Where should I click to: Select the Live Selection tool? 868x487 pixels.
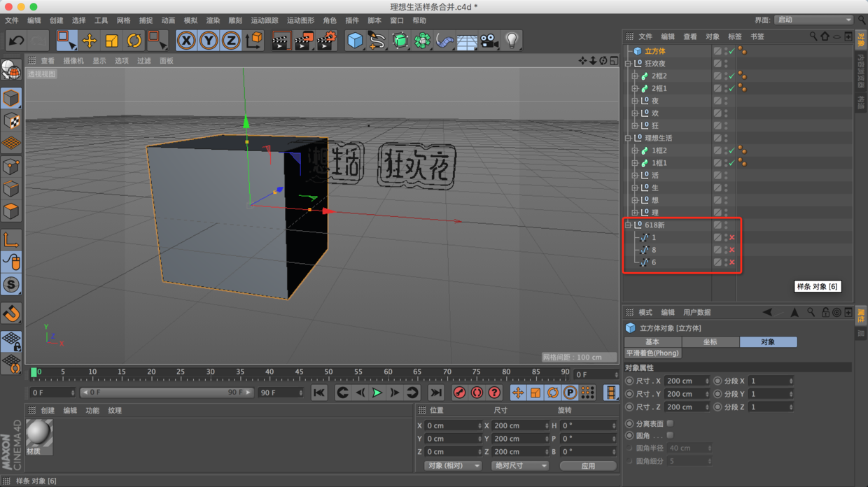click(66, 41)
